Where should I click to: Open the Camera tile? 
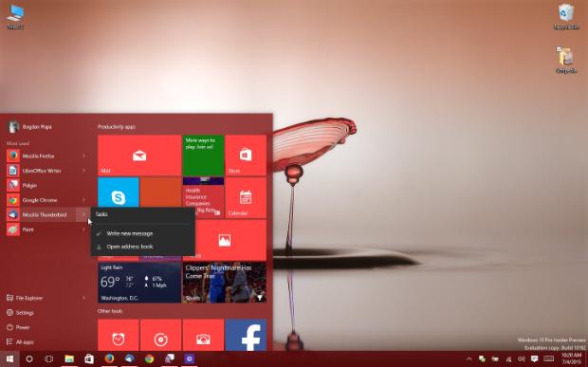pyautogui.click(x=203, y=335)
